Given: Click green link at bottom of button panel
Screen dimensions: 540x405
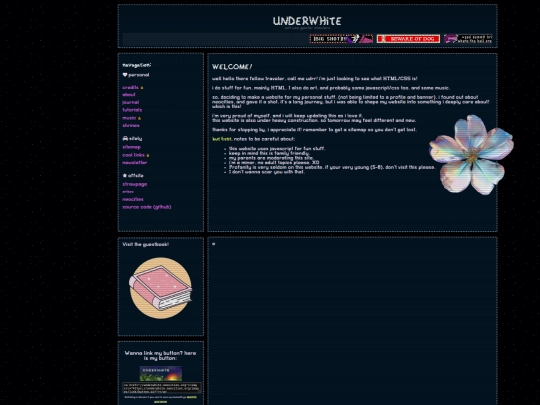Looking at the screenshot, I should 160,402.
